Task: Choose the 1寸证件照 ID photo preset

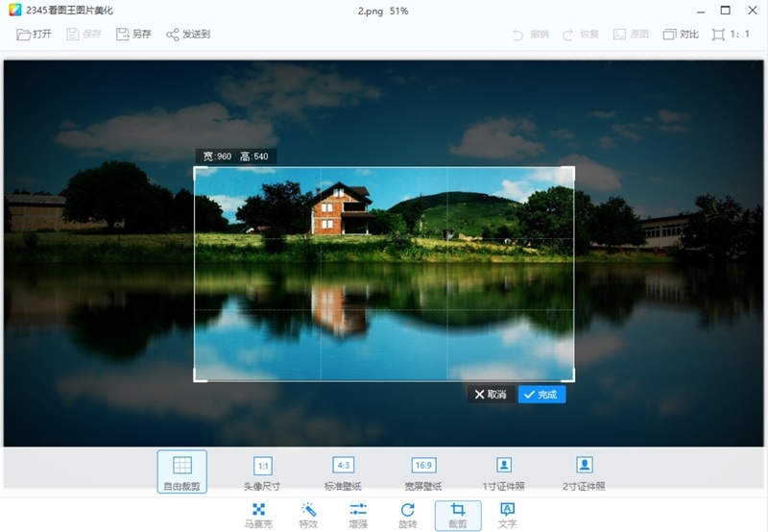Action: coord(504,472)
